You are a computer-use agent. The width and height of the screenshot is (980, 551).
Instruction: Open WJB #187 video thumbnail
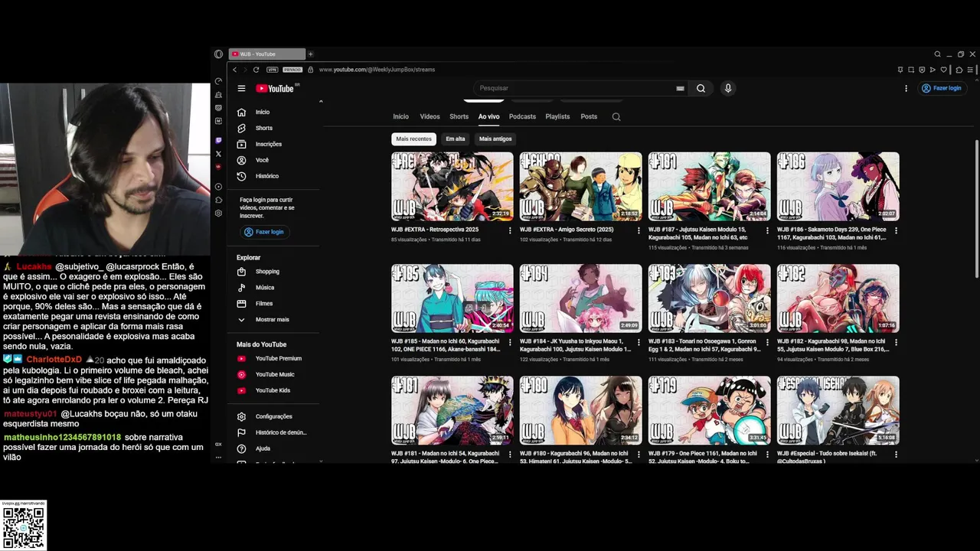710,187
